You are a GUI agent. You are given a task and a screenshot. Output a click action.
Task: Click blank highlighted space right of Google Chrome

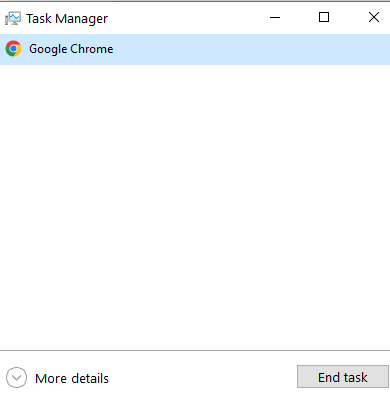coord(250,49)
